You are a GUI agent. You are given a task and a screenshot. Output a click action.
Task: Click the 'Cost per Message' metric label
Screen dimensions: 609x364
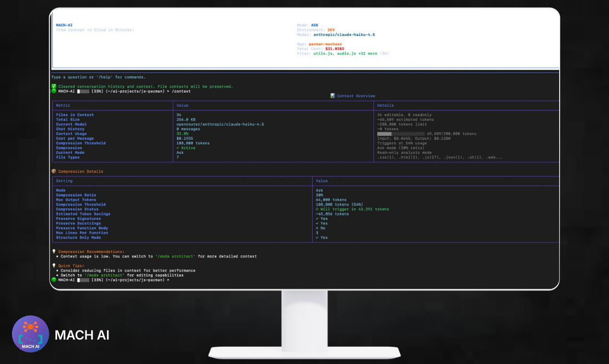[75, 138]
